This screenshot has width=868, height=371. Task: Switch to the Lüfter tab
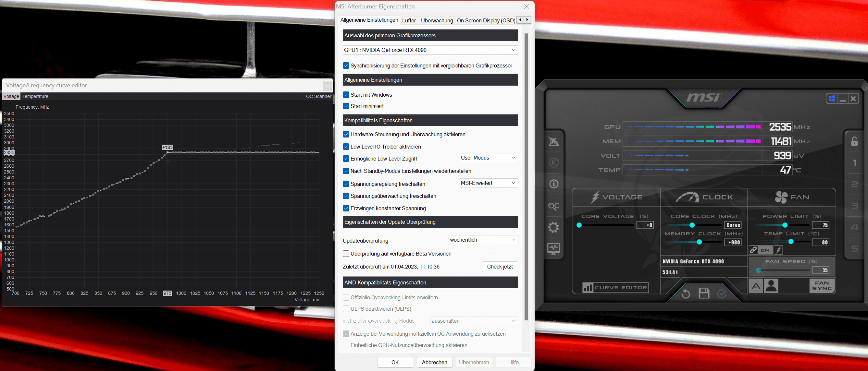point(409,20)
